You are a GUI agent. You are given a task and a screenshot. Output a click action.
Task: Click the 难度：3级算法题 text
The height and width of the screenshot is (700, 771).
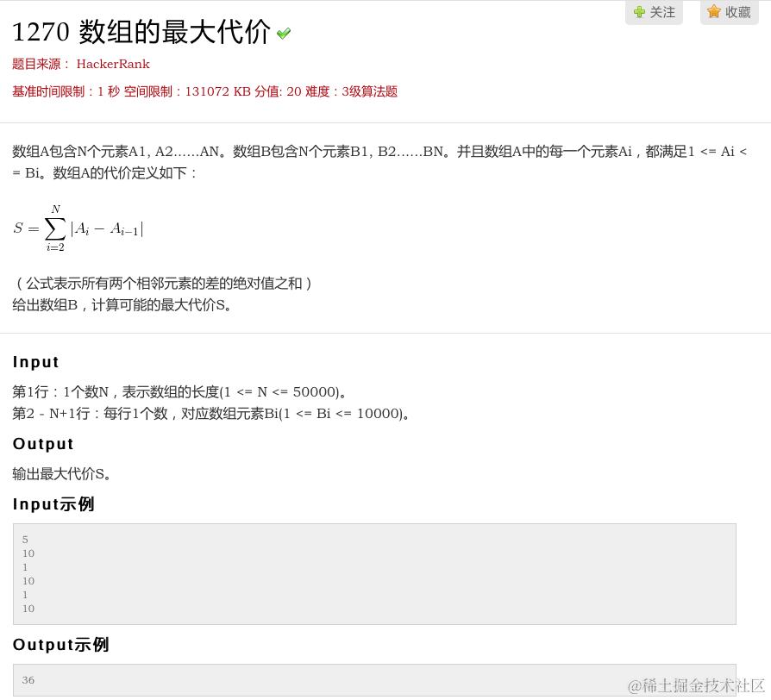point(352,91)
